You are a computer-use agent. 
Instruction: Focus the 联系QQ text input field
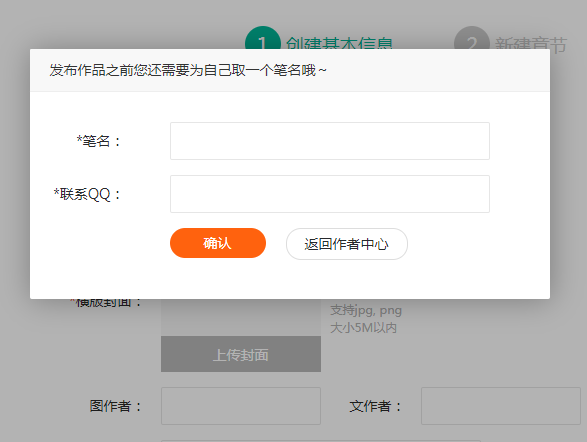click(x=330, y=194)
